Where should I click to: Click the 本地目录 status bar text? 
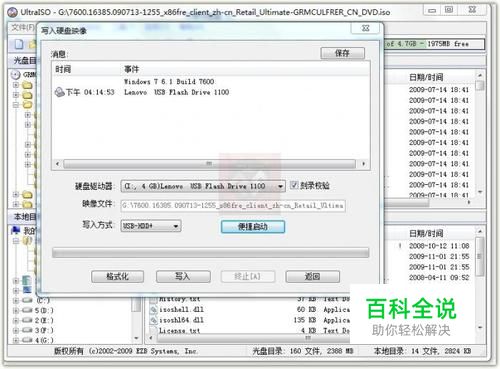422,351
